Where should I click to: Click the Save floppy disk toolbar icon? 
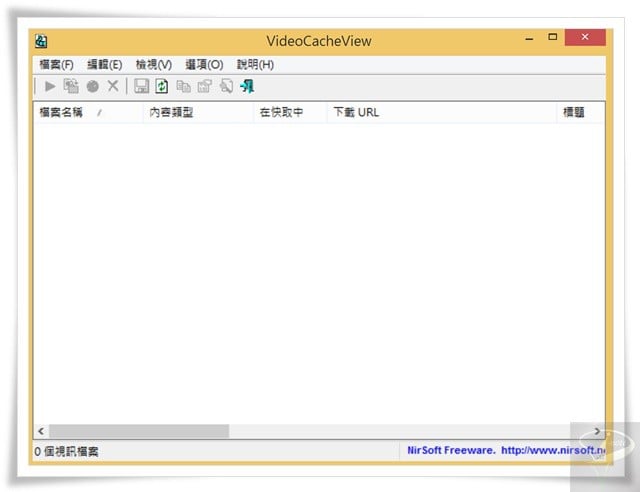(x=142, y=87)
